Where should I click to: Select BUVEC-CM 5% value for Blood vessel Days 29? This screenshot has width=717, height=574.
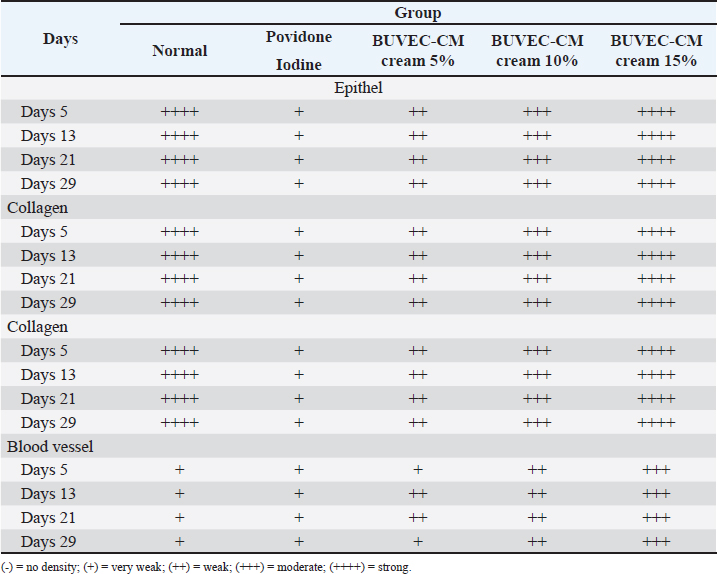click(417, 542)
